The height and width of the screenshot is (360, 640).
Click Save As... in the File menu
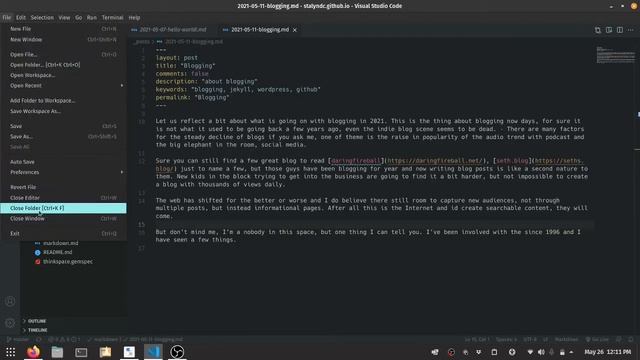(x=63, y=136)
